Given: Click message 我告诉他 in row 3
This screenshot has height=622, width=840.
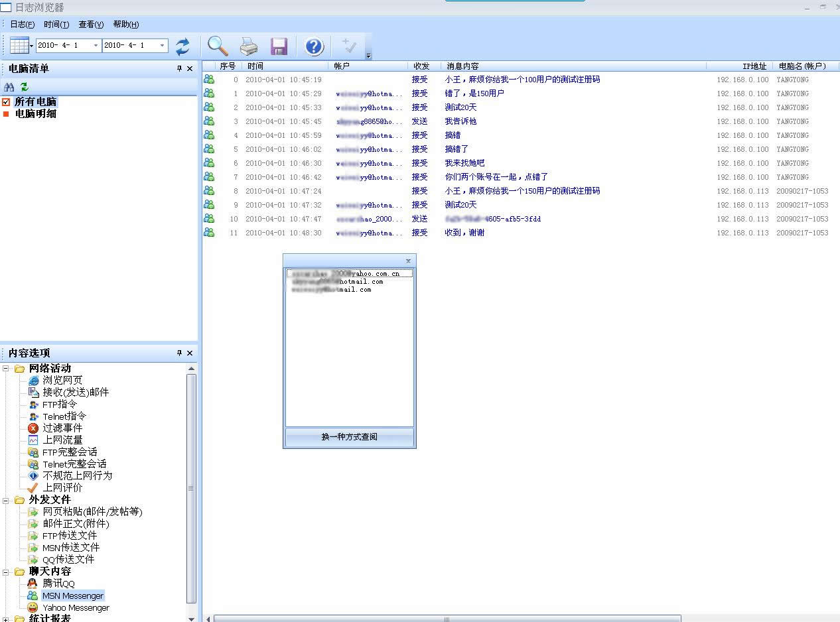Looking at the screenshot, I should click(460, 121).
